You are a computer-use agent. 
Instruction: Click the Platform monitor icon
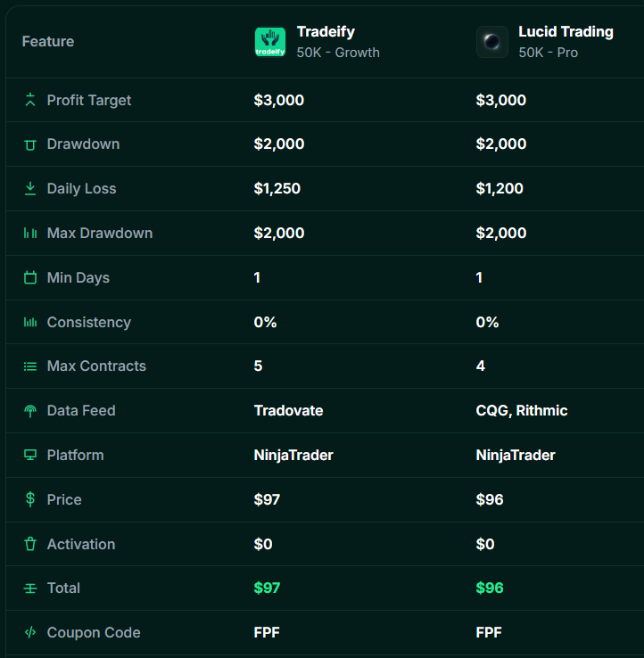pos(30,455)
